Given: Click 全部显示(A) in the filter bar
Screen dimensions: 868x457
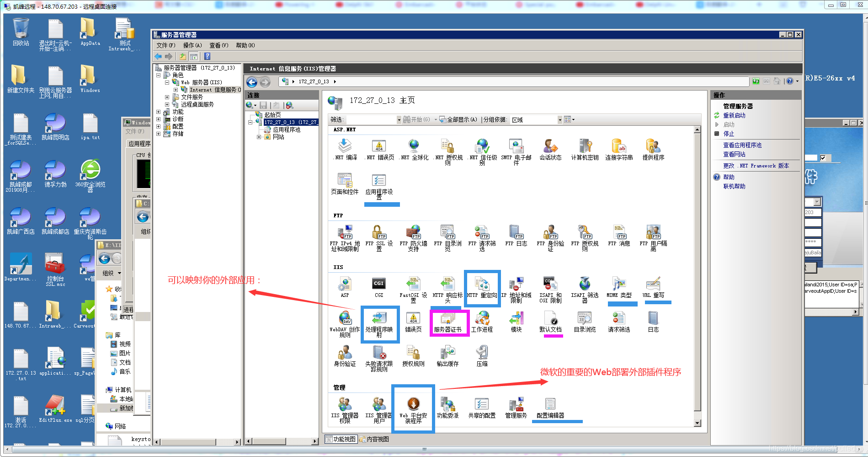Looking at the screenshot, I should (x=458, y=119).
